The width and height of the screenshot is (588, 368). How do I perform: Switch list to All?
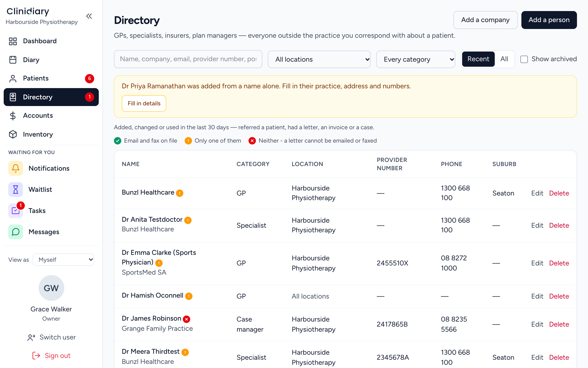(x=504, y=59)
